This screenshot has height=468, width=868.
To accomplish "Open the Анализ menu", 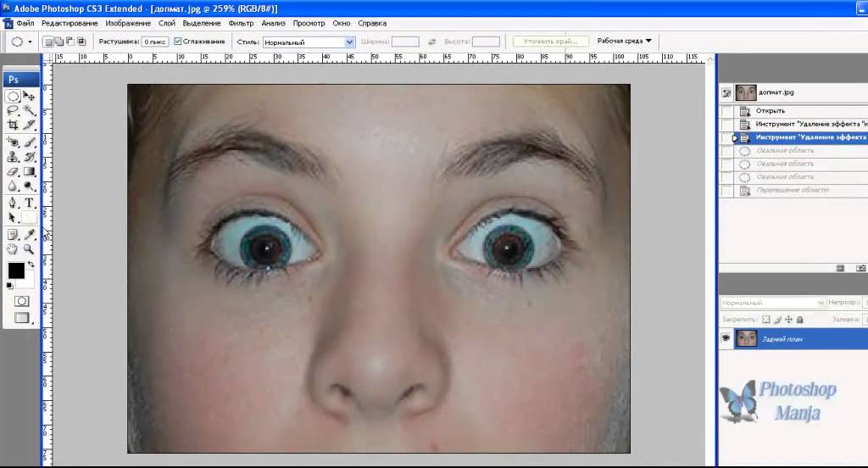I will coord(274,23).
